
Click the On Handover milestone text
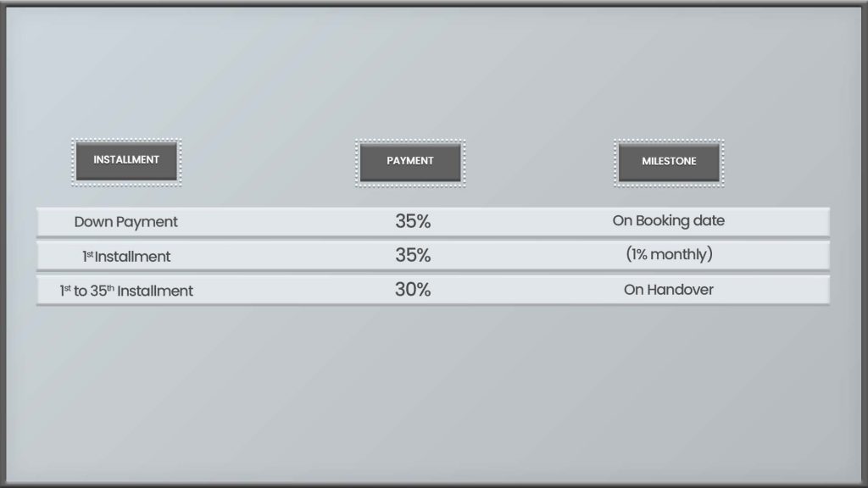click(668, 290)
